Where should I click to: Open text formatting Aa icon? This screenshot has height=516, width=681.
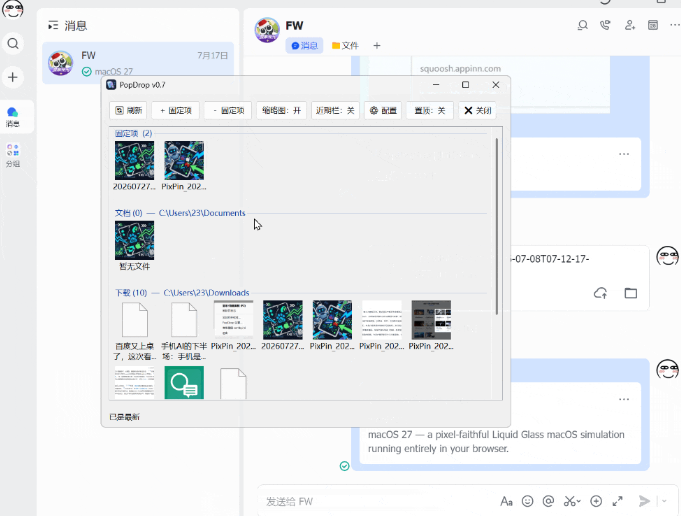506,501
